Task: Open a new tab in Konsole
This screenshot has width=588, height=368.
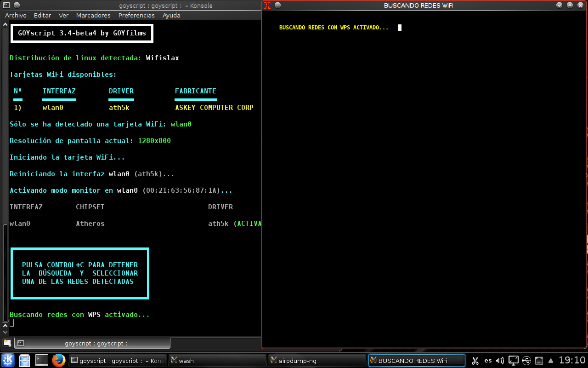Action: (7, 343)
